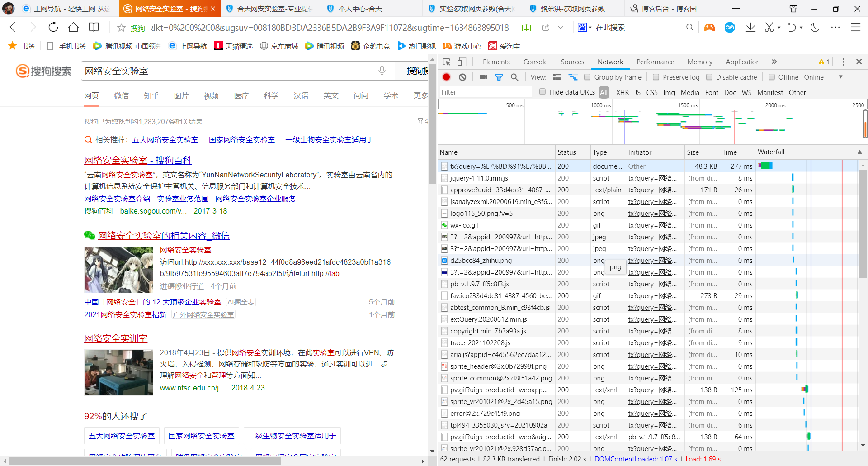868x466 pixels.
Task: Toggle the device toolbar icon
Action: point(462,62)
